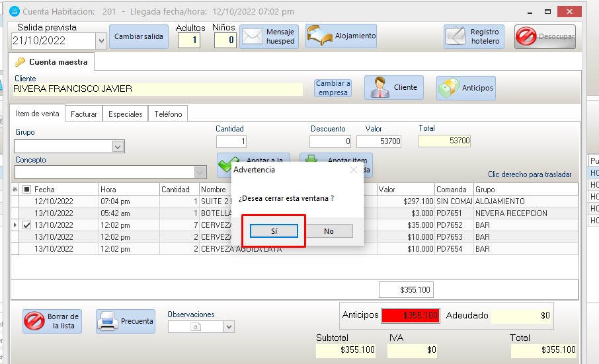Viewport: 599px width, 364px height.
Task: Open the Grupo combo box
Action: 118,147
